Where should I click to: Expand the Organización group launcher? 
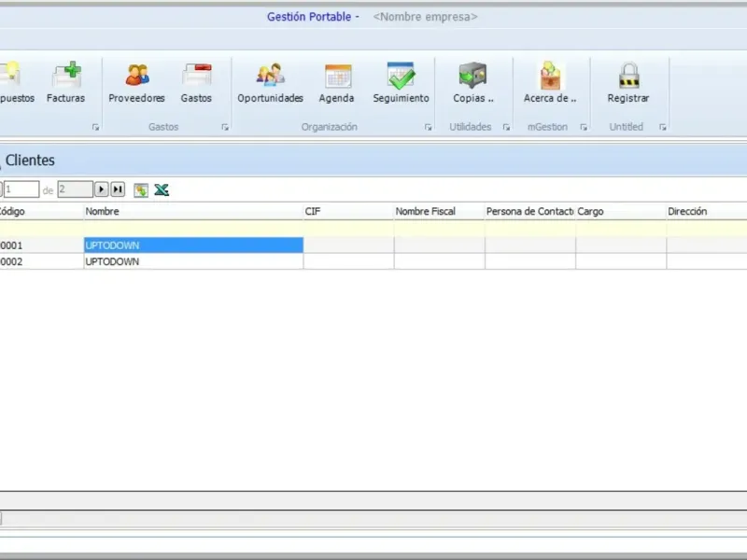pyautogui.click(x=428, y=127)
